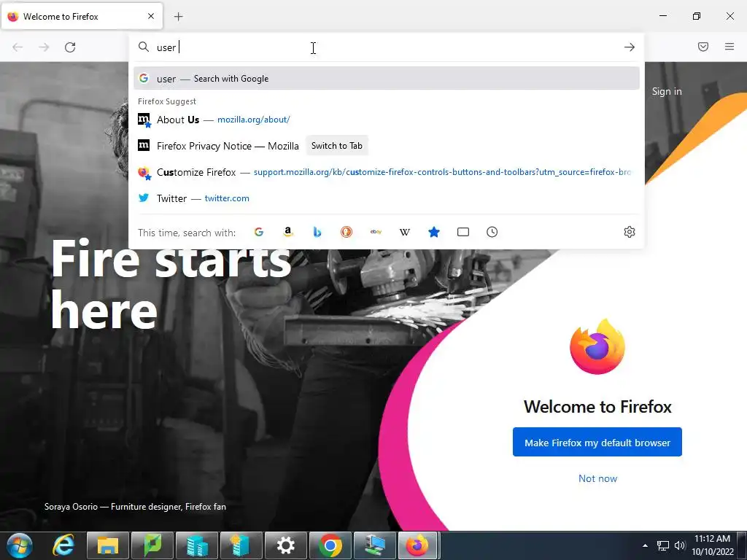The width and height of the screenshot is (747, 560).
Task: Open File Explorer from the taskbar
Action: pos(108,545)
